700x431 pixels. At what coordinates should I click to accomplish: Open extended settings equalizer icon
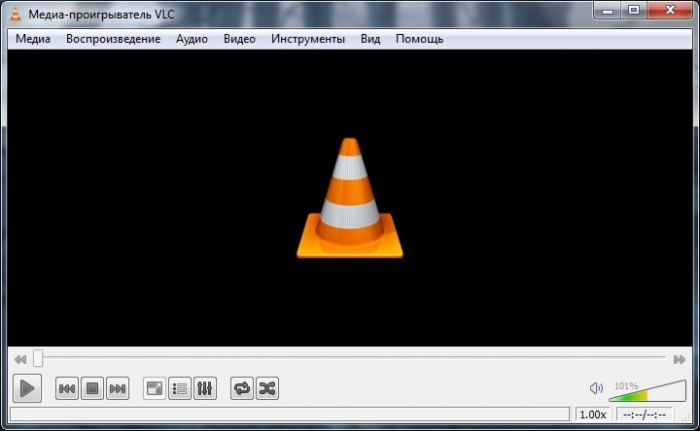tap(205, 388)
